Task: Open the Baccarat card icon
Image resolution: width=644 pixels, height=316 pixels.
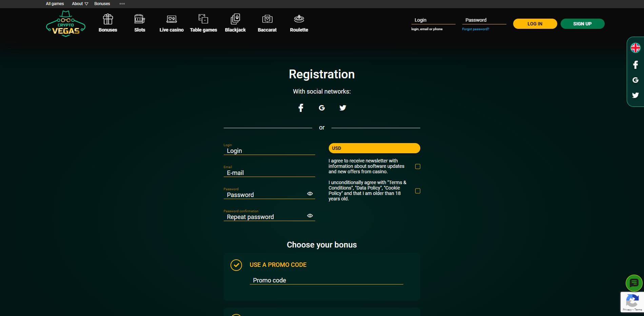Action: 267,19
